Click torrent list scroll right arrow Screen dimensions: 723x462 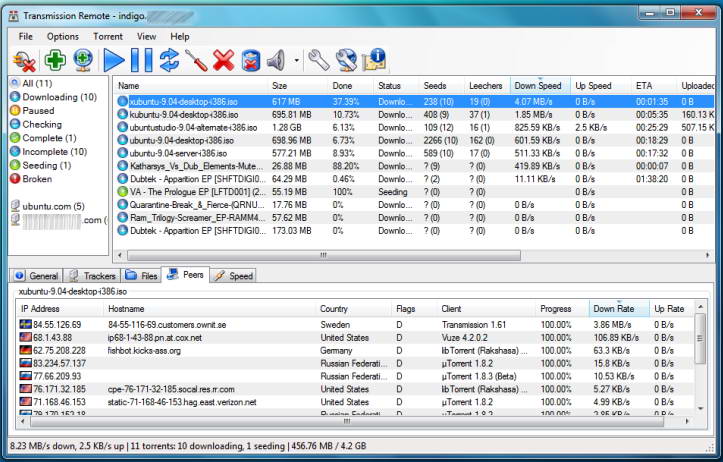pyautogui.click(x=708, y=255)
